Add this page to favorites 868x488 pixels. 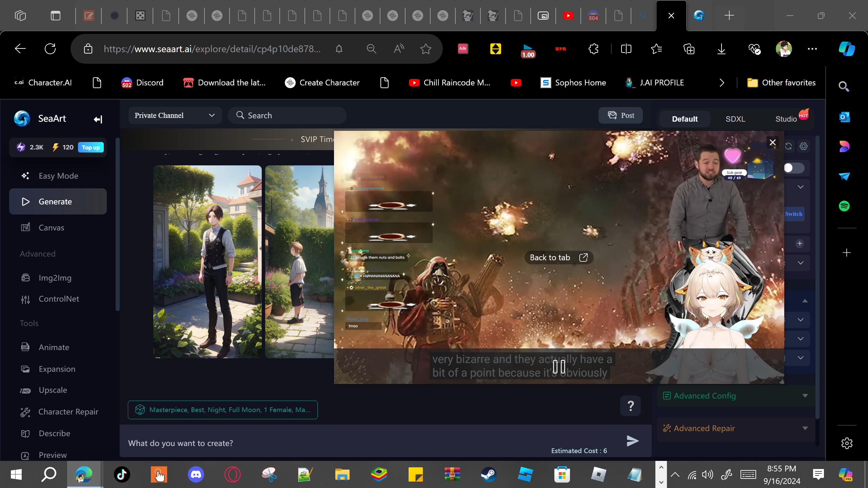pos(426,49)
